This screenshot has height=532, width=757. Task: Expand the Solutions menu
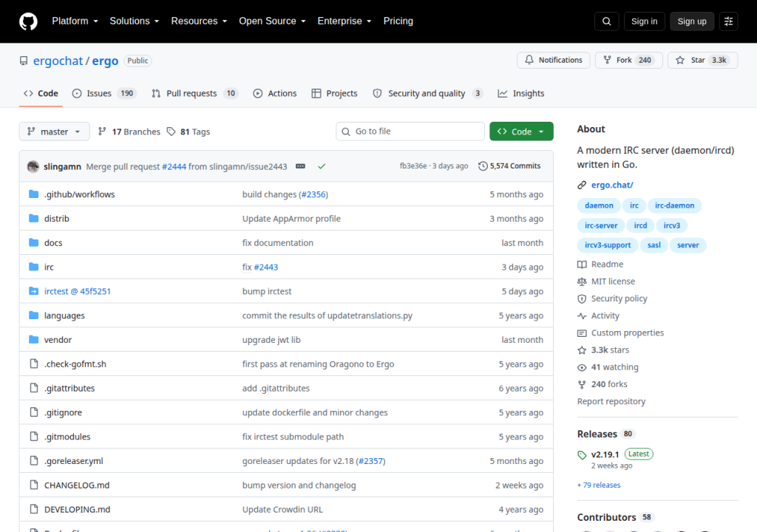pyautogui.click(x=135, y=21)
